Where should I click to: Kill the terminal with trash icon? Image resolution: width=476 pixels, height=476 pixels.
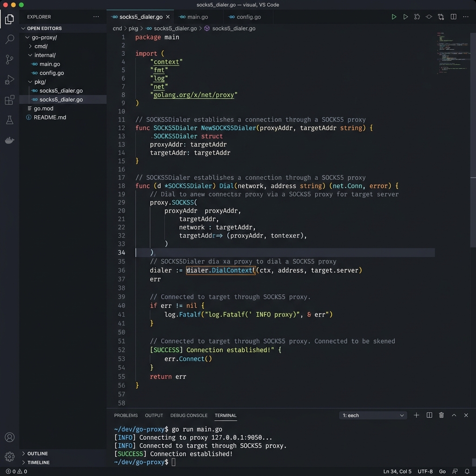coord(442,415)
